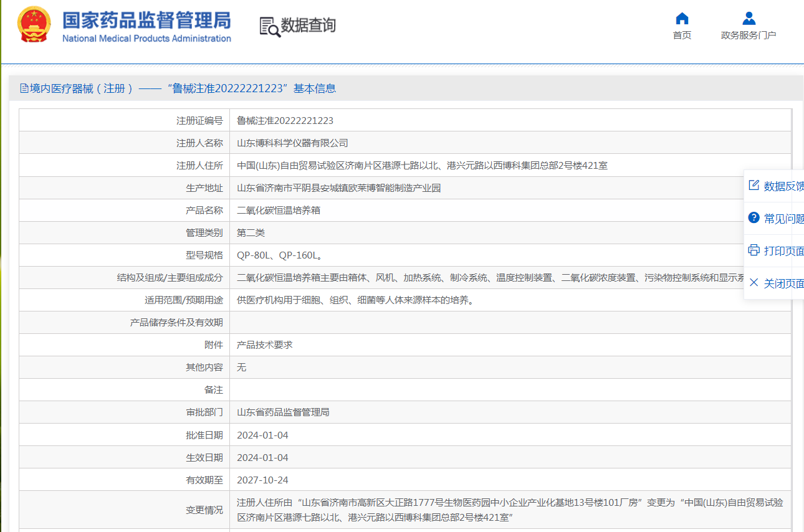Click the 生产地址 value 山东省济南市平阴县
The image size is (804, 532).
(338, 188)
